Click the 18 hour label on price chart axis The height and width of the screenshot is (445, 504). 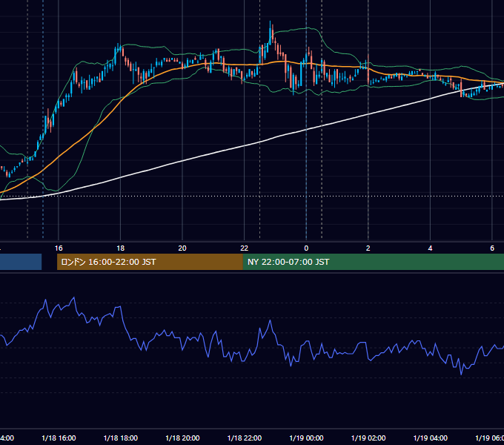121,248
